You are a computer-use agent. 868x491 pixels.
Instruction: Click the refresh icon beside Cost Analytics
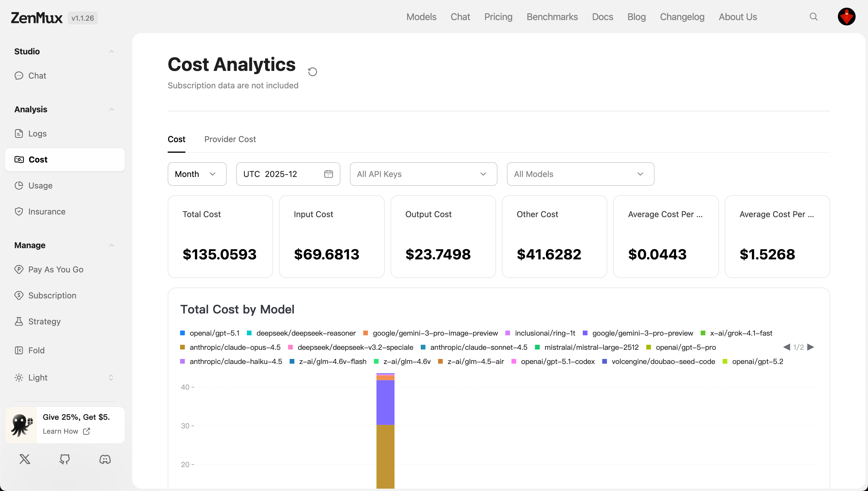coord(312,72)
